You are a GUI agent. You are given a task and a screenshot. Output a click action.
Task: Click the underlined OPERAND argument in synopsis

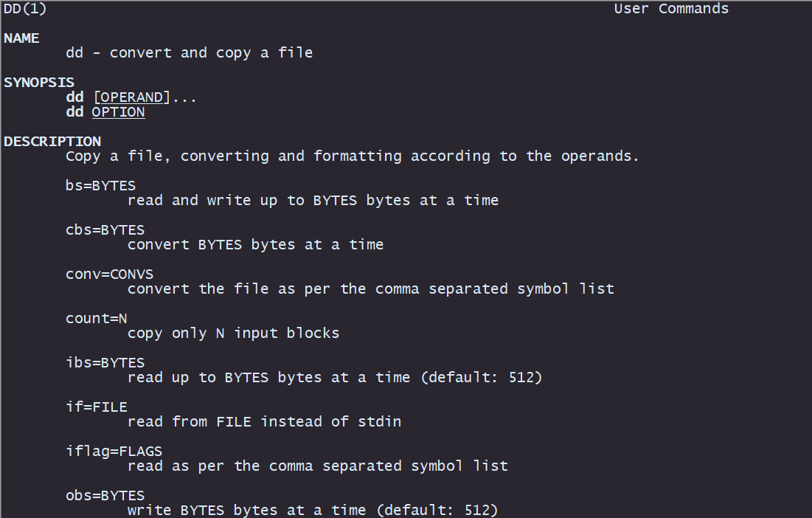131,97
